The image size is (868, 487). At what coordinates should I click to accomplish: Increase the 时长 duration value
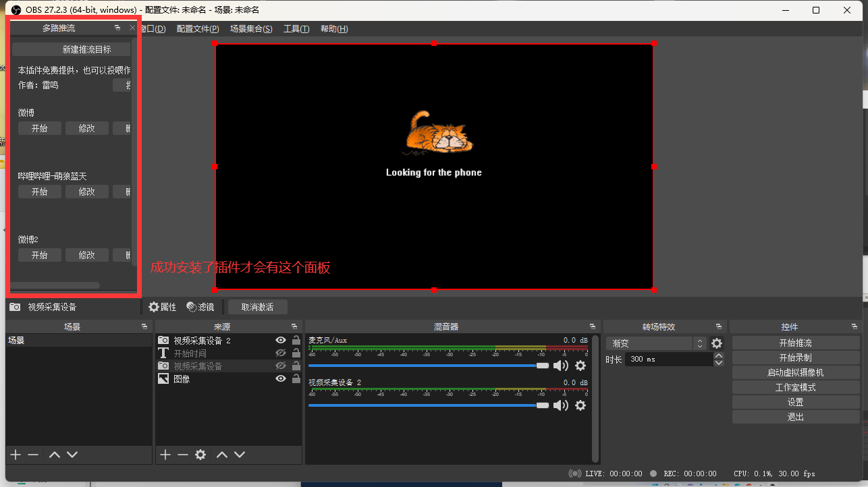tap(719, 355)
